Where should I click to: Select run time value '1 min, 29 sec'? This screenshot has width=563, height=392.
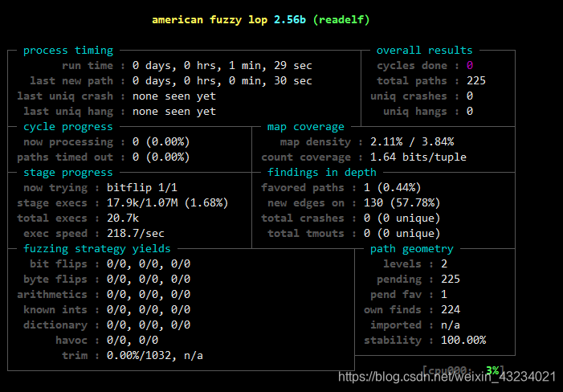click(x=271, y=66)
